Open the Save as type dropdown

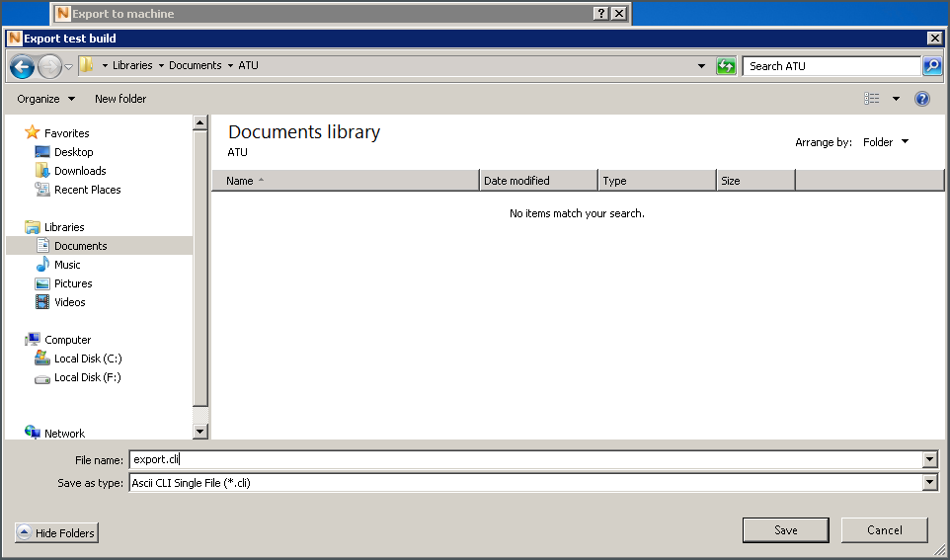930,483
